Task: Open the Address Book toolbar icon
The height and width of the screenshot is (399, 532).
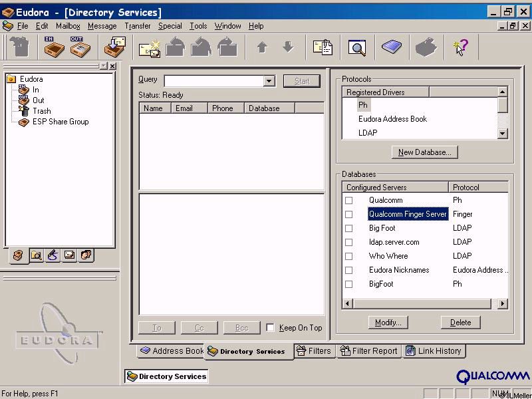Action: point(392,47)
